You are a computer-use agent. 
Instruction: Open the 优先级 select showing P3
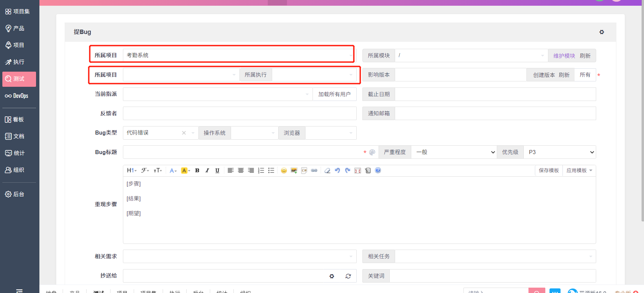pos(560,152)
